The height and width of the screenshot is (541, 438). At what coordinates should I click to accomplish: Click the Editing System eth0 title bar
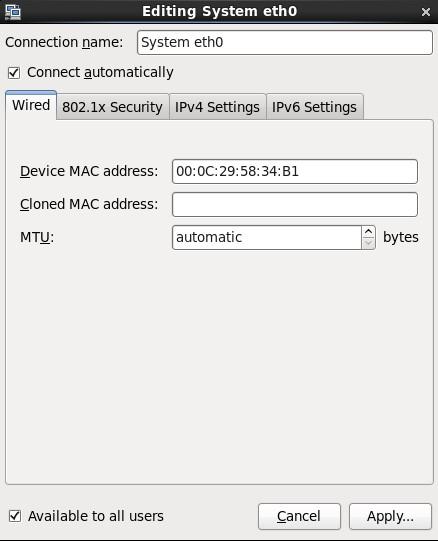[x=220, y=11]
